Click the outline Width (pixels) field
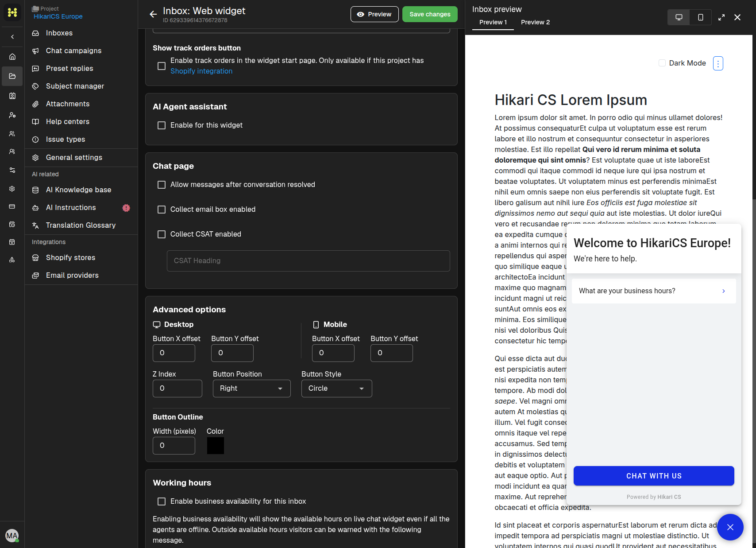 (x=174, y=446)
